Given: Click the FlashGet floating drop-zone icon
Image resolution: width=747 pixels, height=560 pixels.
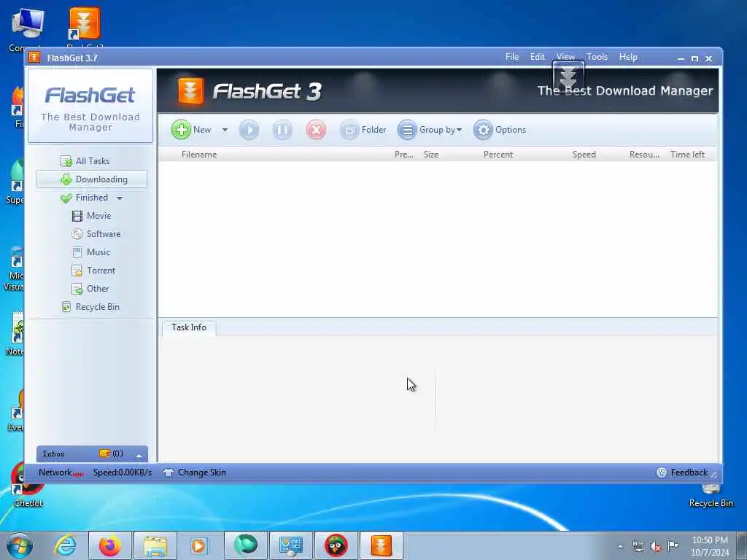Looking at the screenshot, I should 568,77.
